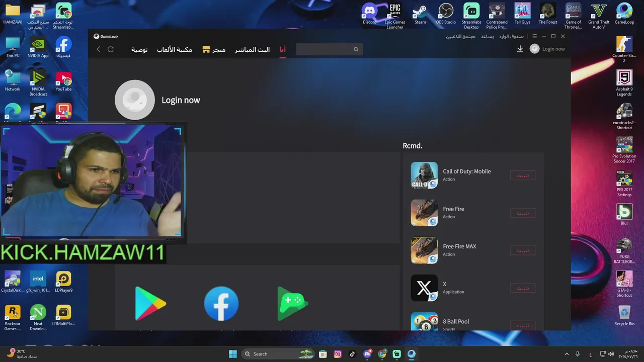The width and height of the screenshot is (644, 362).
Task: Select 8 Ball Pool title text
Action: point(456,322)
